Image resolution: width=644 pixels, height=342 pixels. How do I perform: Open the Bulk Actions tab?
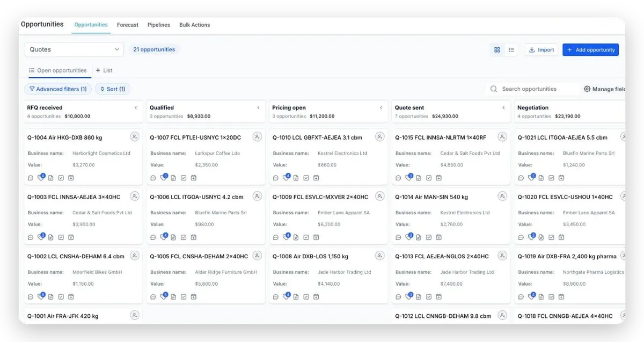(x=194, y=25)
